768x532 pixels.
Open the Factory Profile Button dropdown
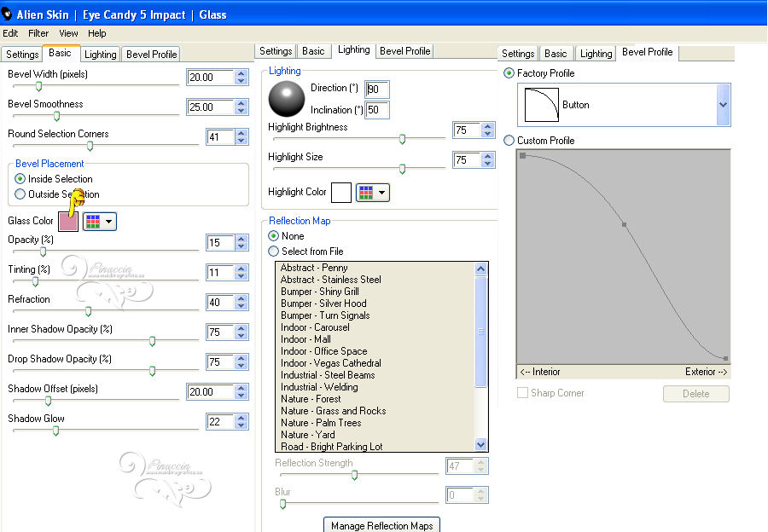[723, 105]
